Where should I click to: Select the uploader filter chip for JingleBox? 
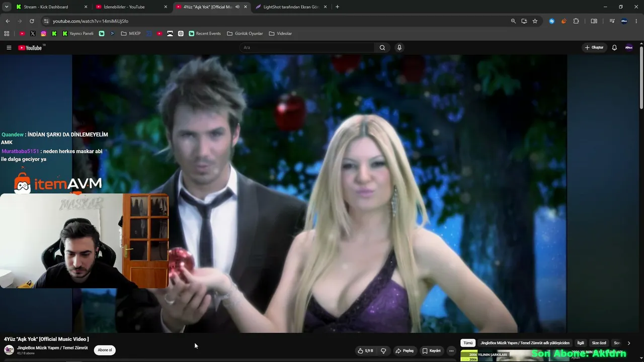(525, 343)
